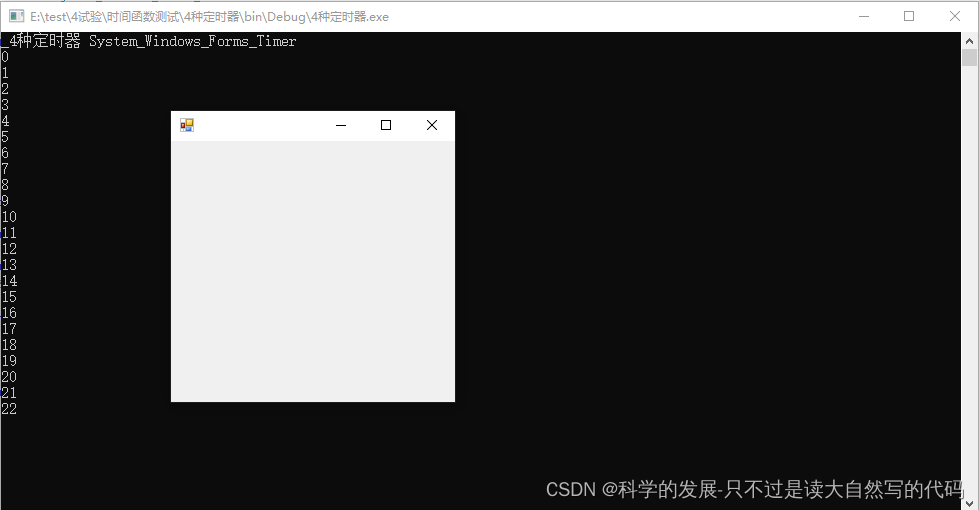Click the last output line showing 22
Image resolution: width=979 pixels, height=510 pixels.
click(9, 409)
